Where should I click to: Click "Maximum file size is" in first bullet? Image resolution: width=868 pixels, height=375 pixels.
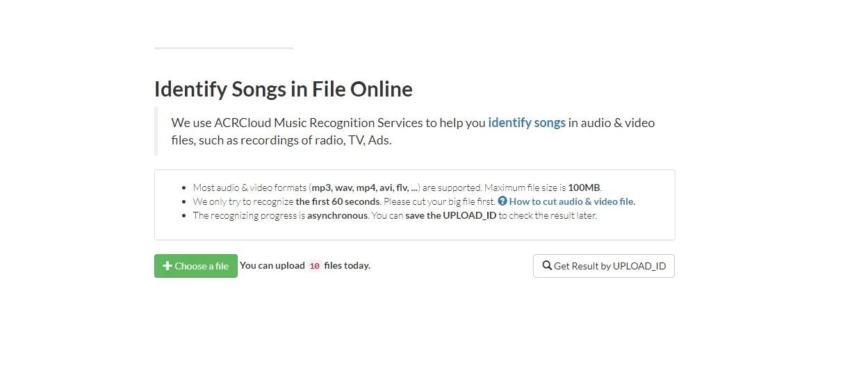coord(525,187)
